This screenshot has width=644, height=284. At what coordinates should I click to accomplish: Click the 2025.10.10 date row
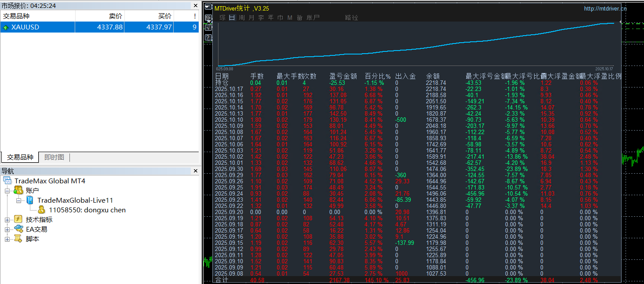(x=229, y=120)
